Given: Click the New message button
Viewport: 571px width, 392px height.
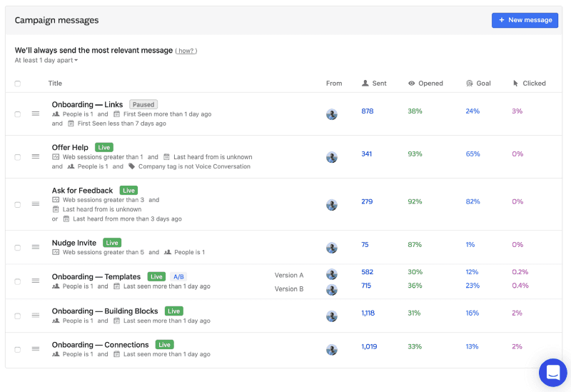Looking at the screenshot, I should pyautogui.click(x=525, y=20).
